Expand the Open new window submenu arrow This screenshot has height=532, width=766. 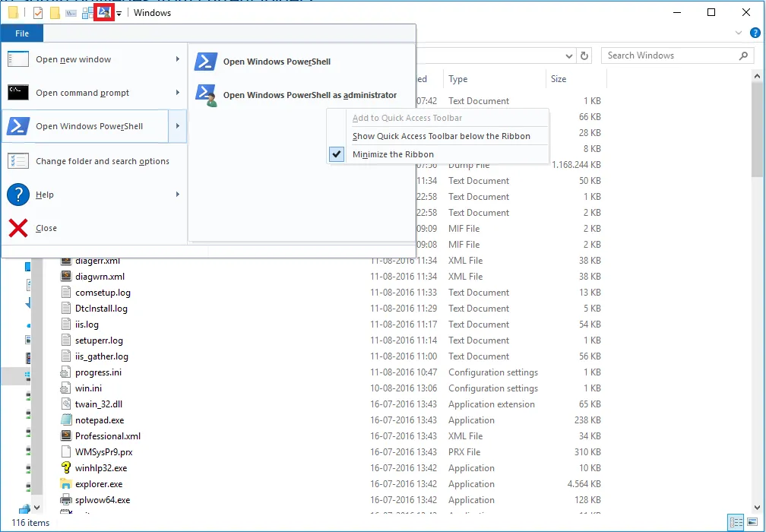178,59
